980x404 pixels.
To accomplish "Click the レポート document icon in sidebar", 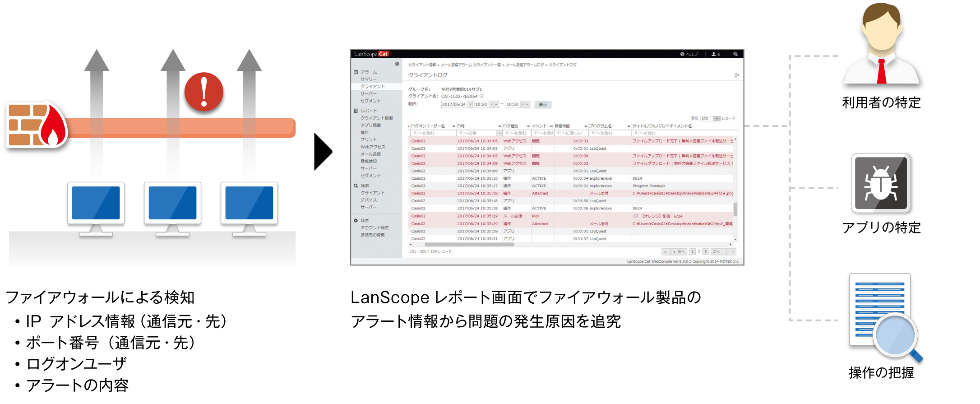I will pyautogui.click(x=356, y=111).
